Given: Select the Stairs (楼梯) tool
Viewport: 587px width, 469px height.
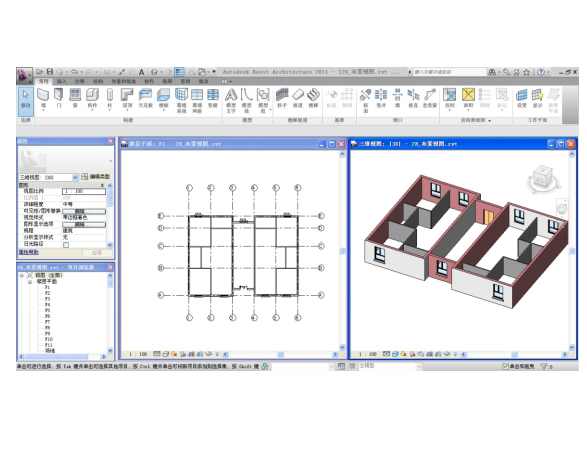Looking at the screenshot, I should (x=313, y=98).
